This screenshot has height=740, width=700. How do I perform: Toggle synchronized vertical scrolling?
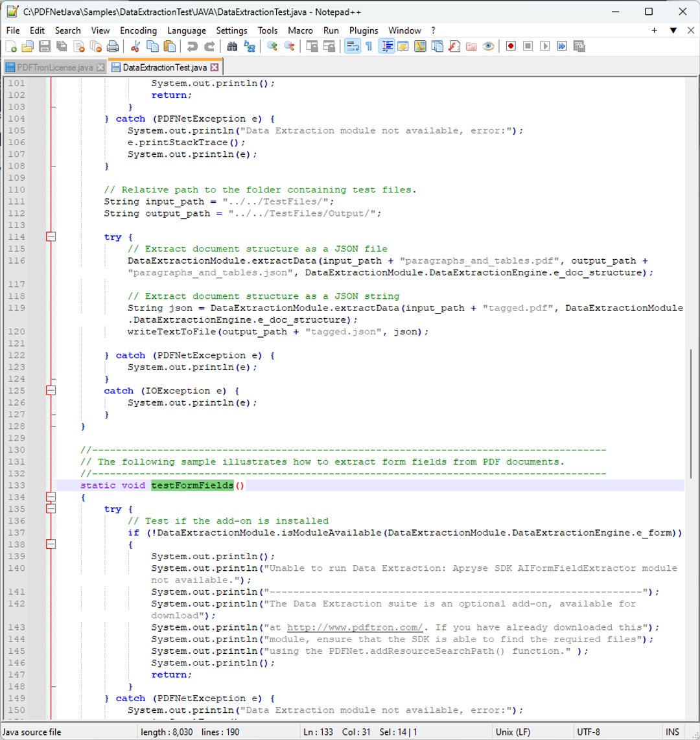(312, 46)
